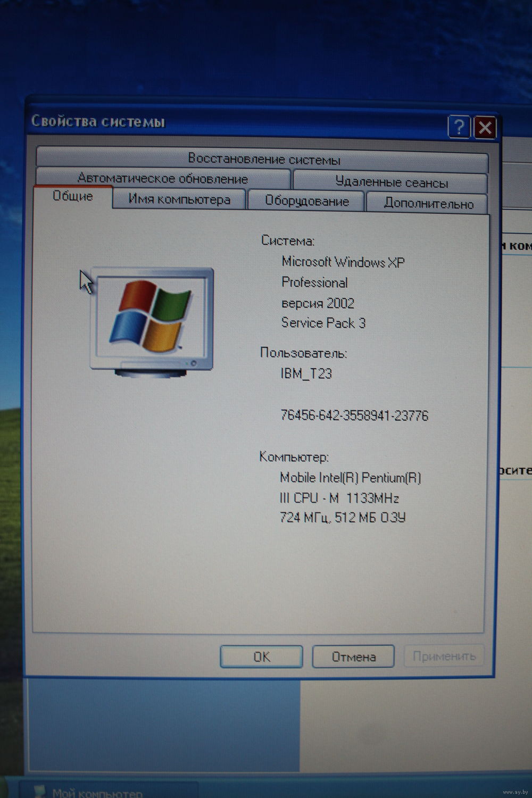Cancel with the Отмена button

(353, 657)
